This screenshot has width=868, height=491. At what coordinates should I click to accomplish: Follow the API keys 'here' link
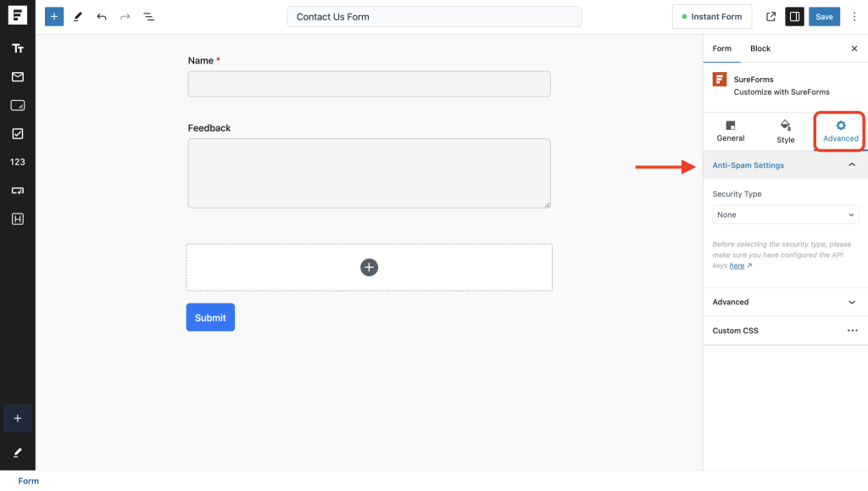pos(737,265)
